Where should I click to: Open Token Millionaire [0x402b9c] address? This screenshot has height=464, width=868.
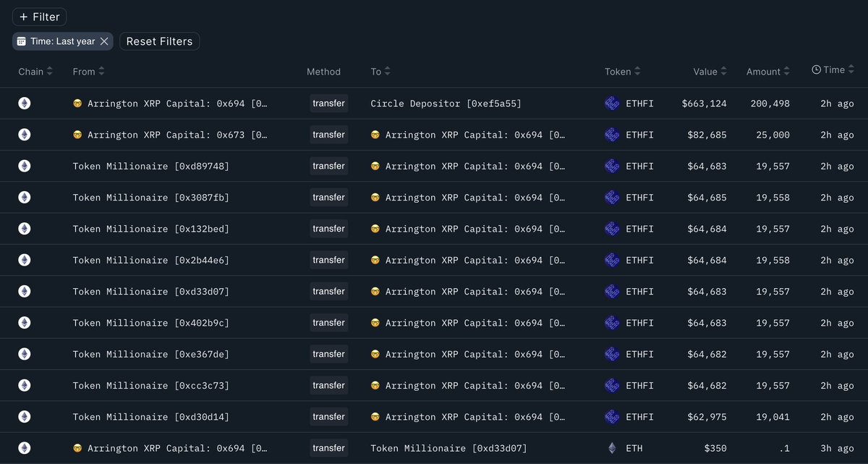click(151, 323)
